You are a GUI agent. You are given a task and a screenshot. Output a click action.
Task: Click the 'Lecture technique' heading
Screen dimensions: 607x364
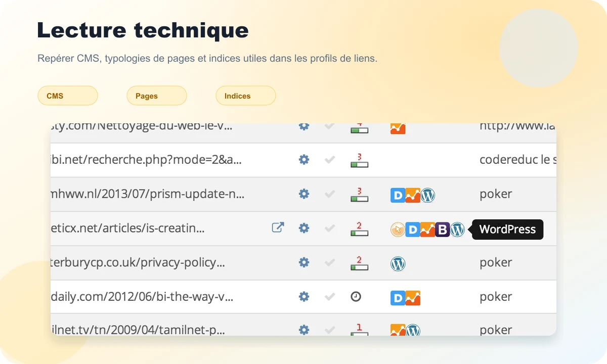tap(143, 30)
